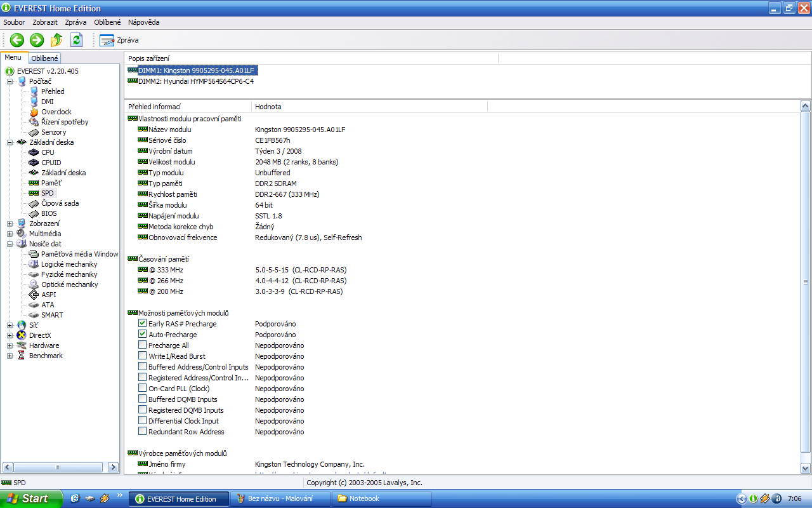Open the Soubor menu
The image size is (812, 508).
pyautogui.click(x=14, y=22)
